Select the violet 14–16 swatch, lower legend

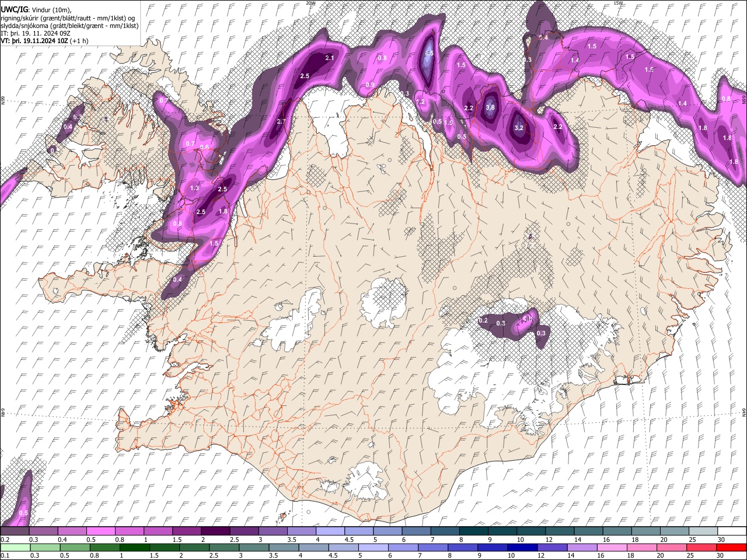(x=582, y=547)
